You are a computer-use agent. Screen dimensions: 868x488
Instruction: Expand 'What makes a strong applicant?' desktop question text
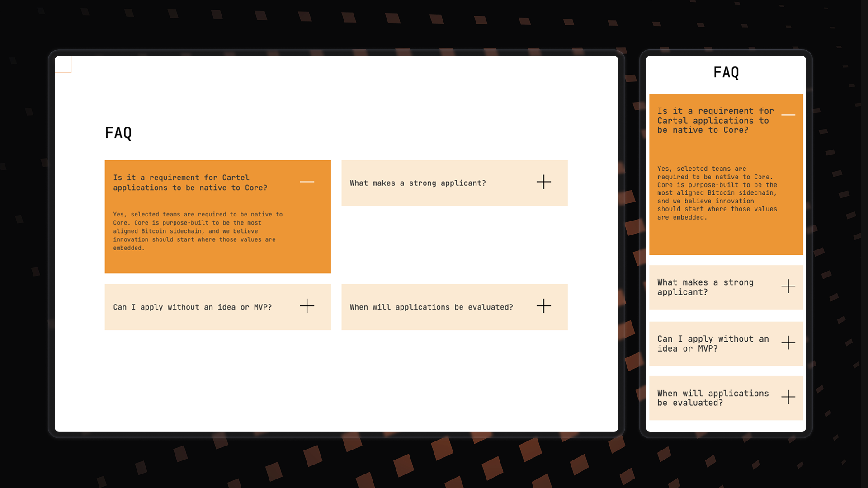pyautogui.click(x=417, y=183)
